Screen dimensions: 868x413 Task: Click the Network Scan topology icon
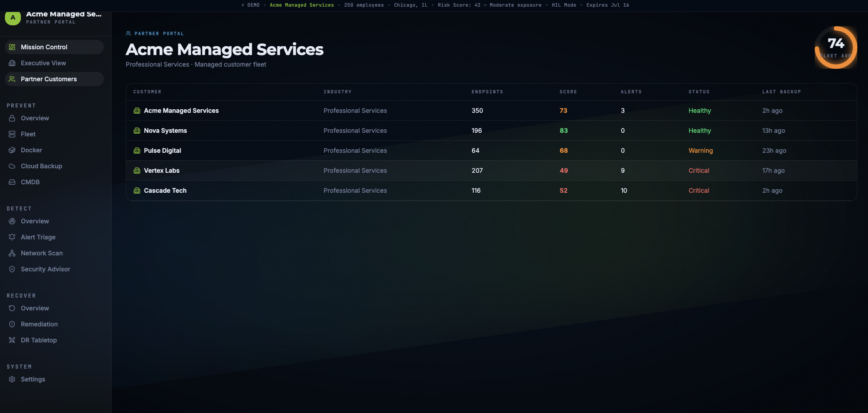pyautogui.click(x=12, y=253)
